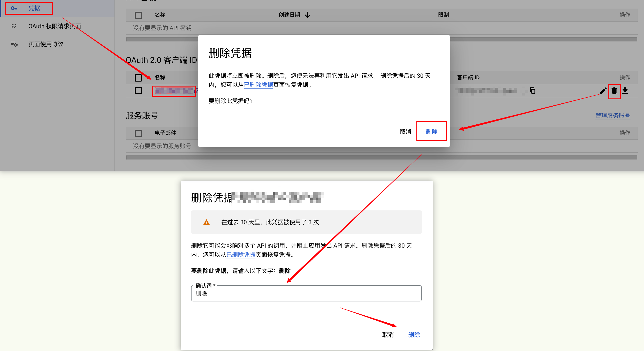Viewport: 644px width, 351px height.
Task: Confirm 删除 in upper delete dialog
Action: (432, 132)
